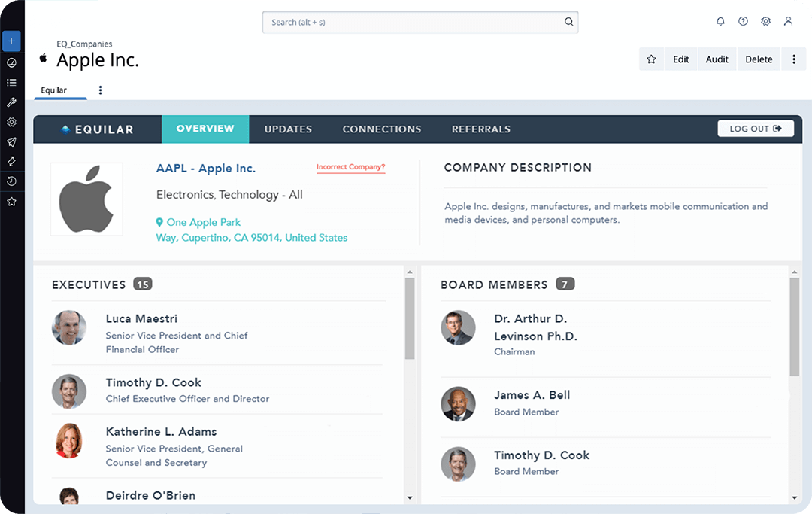The height and width of the screenshot is (514, 812).
Task: Toggle the star icon in the left sidebar
Action: point(11,201)
